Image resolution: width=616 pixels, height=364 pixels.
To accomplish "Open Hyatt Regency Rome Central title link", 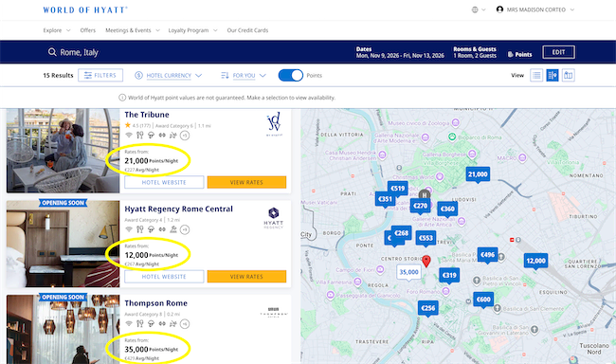I will click(179, 209).
